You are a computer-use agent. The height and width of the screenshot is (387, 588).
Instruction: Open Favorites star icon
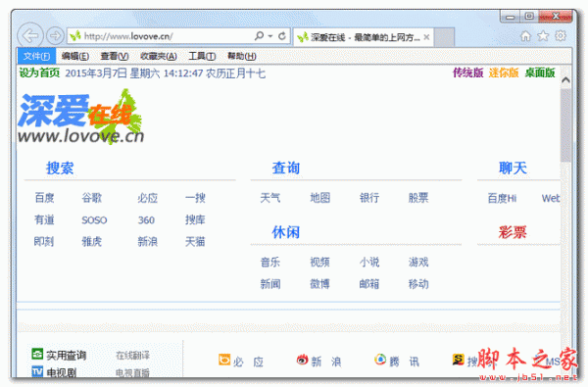click(x=543, y=36)
